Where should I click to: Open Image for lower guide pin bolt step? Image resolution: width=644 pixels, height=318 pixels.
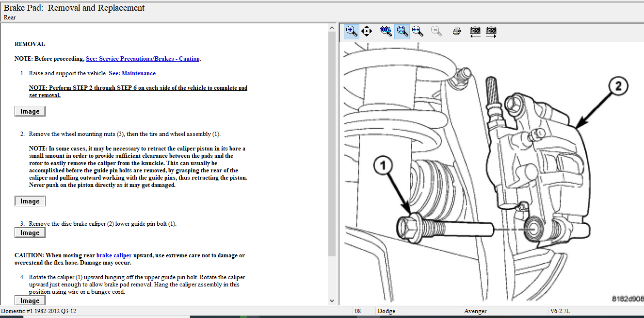pyautogui.click(x=30, y=233)
